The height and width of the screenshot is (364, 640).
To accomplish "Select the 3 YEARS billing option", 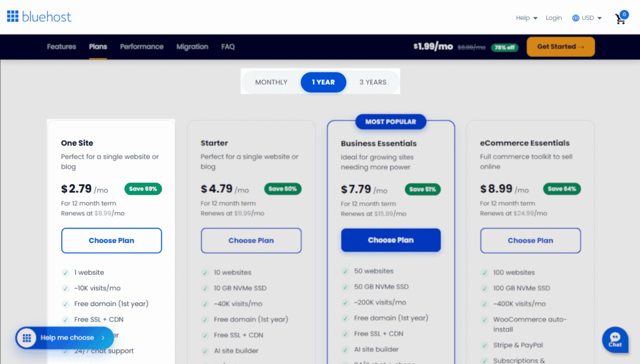I will tap(372, 82).
